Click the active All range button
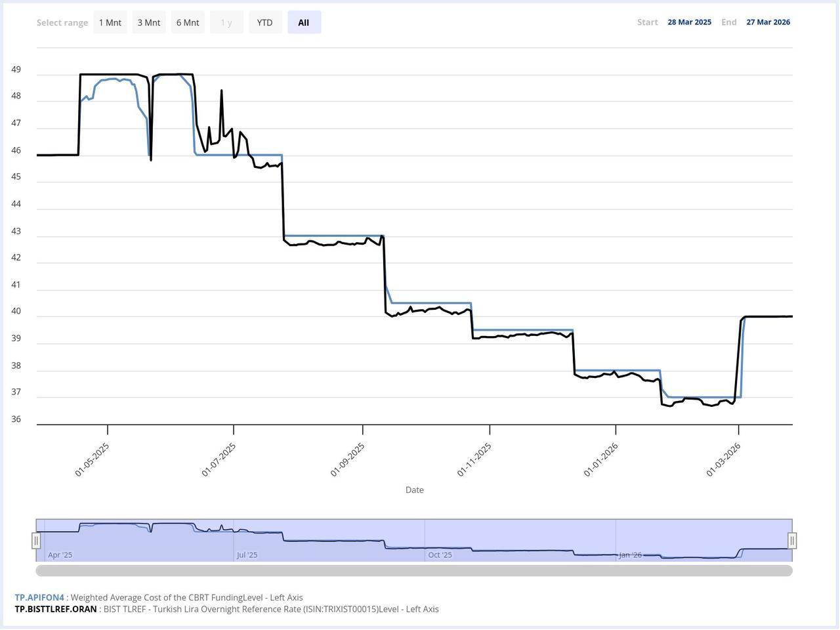840x630 pixels. tap(303, 22)
